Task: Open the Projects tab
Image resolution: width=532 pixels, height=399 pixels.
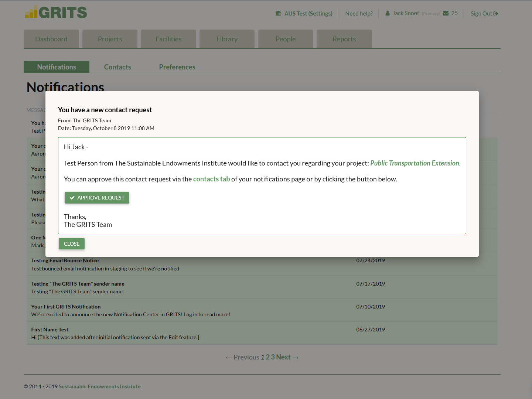Action: coord(110,39)
